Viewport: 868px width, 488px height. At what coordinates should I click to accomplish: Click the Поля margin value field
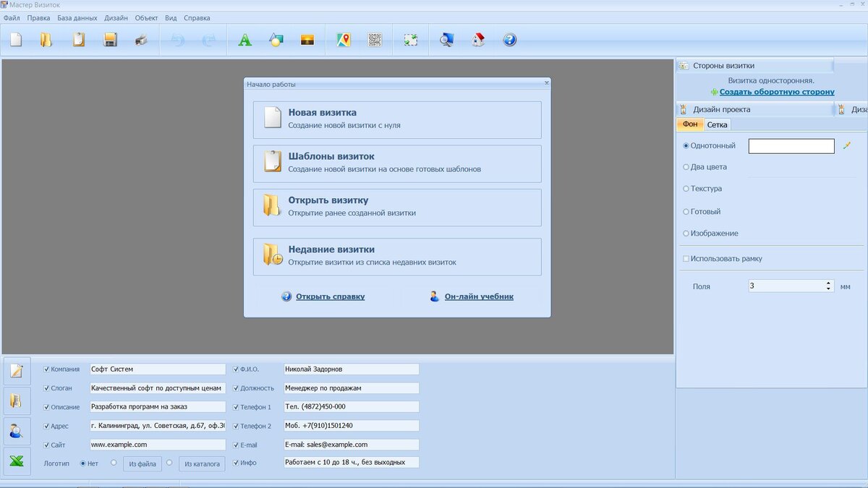click(786, 286)
